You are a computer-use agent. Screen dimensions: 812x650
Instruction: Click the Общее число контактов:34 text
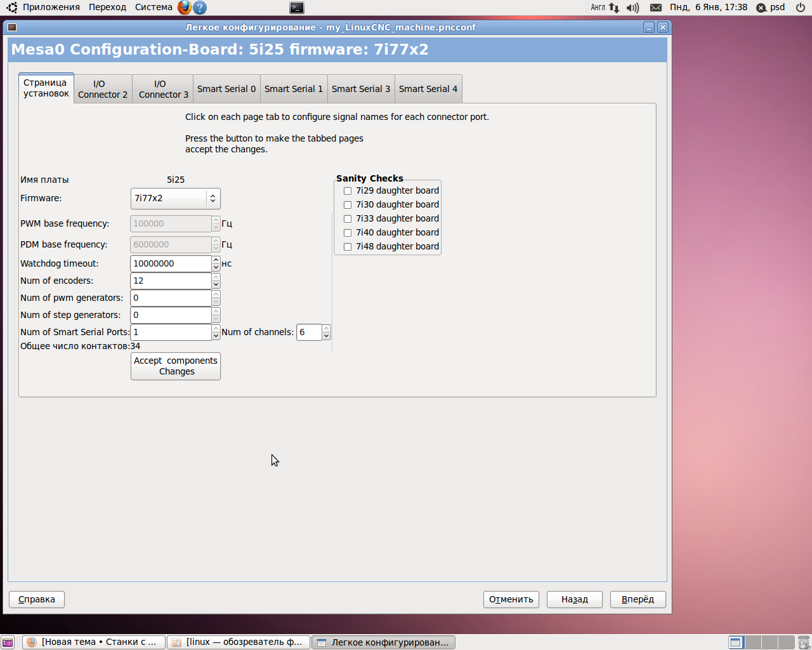click(81, 346)
